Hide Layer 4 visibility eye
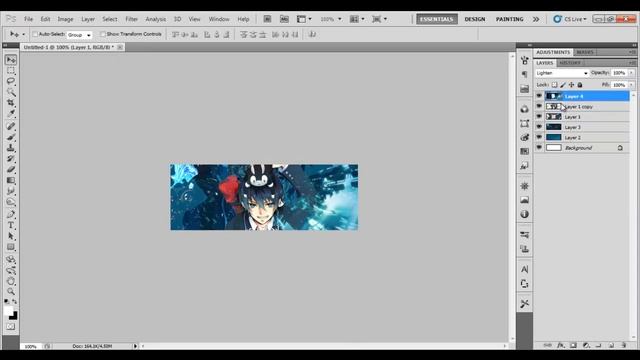Viewport: 640px width, 360px height. pos(539,96)
